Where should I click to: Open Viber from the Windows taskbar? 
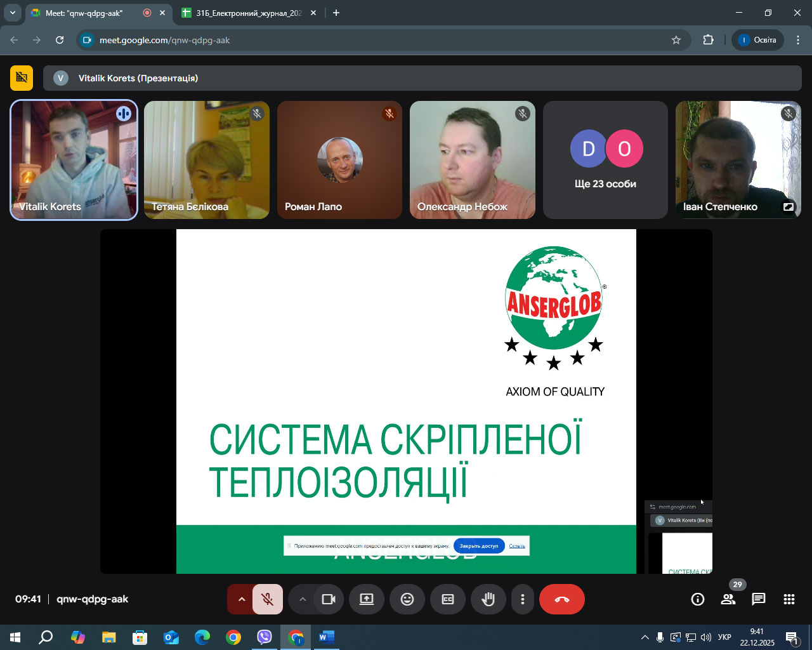(265, 637)
